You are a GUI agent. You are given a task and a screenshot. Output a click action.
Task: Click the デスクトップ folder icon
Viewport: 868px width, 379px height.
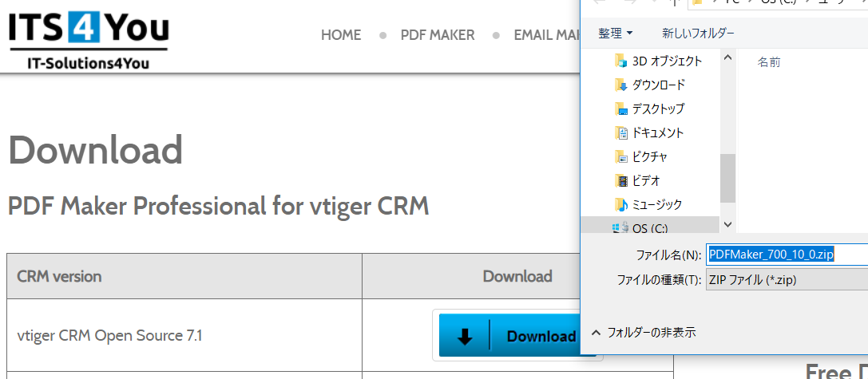pos(620,109)
